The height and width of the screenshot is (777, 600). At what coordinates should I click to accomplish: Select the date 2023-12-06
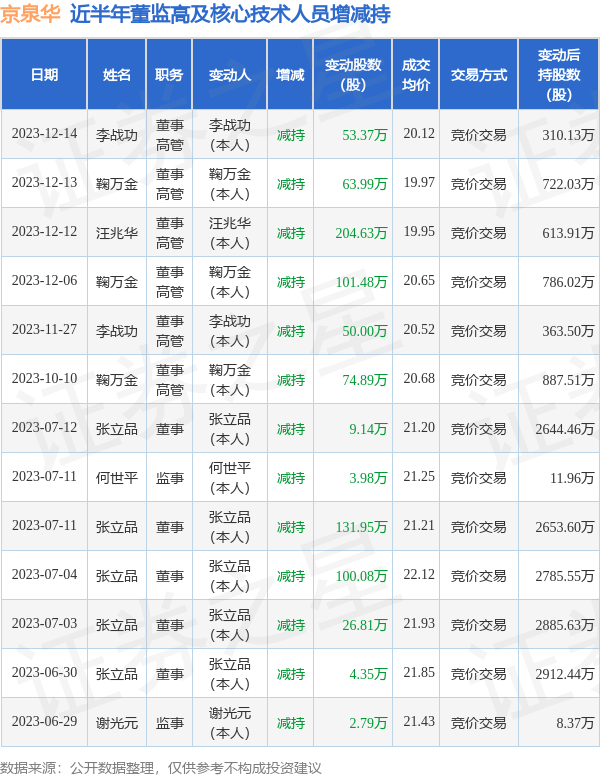(x=44, y=281)
